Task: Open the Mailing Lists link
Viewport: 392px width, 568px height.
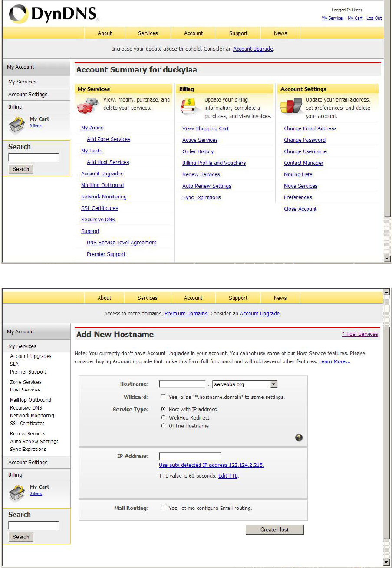Action: click(298, 174)
